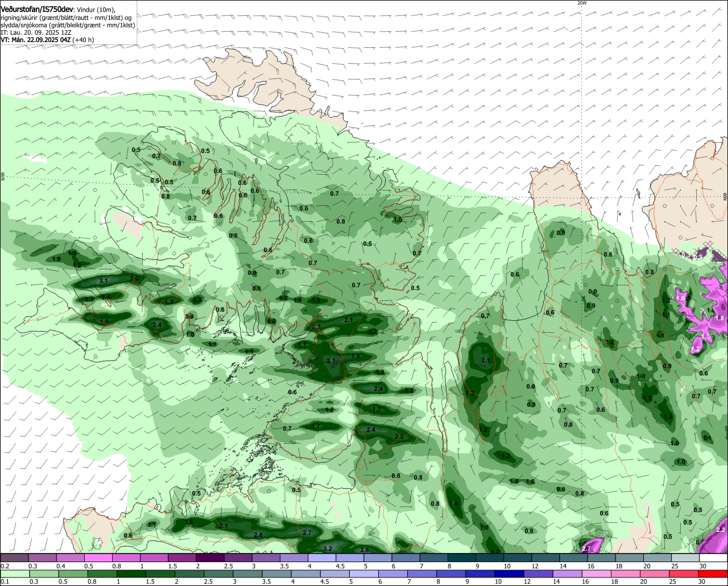Click the 'VT: Mán. 22.09.2025 04Z' valid time
Screen dimensions: 728x586
coord(35,40)
